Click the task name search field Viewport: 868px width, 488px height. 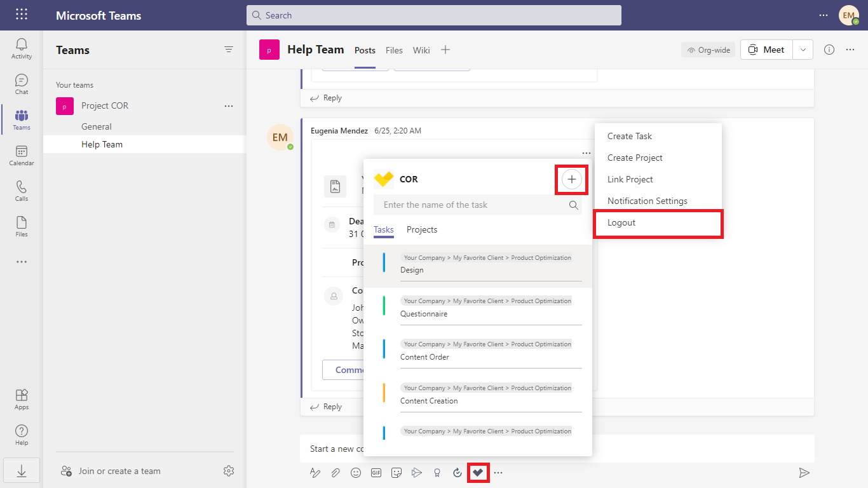pyautogui.click(x=478, y=205)
